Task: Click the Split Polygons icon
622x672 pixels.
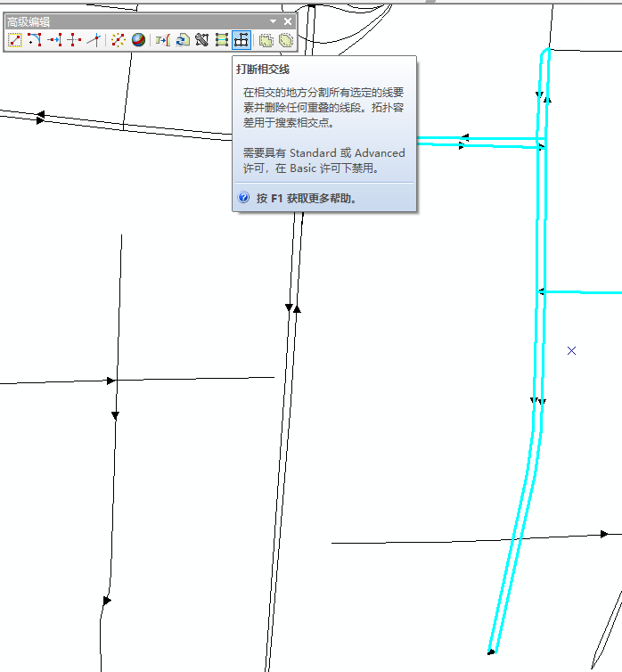Action: (222, 40)
